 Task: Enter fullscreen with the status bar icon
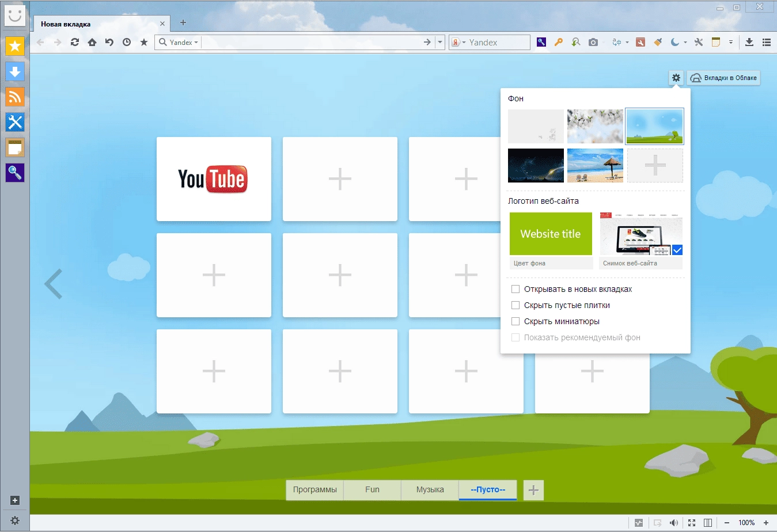692,523
